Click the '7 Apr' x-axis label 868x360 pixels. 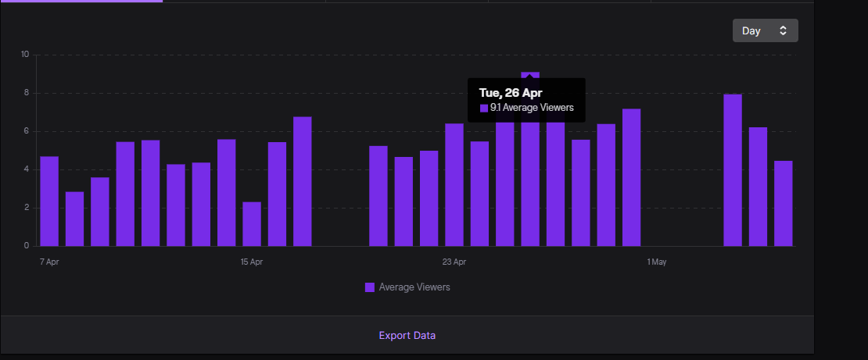click(49, 262)
